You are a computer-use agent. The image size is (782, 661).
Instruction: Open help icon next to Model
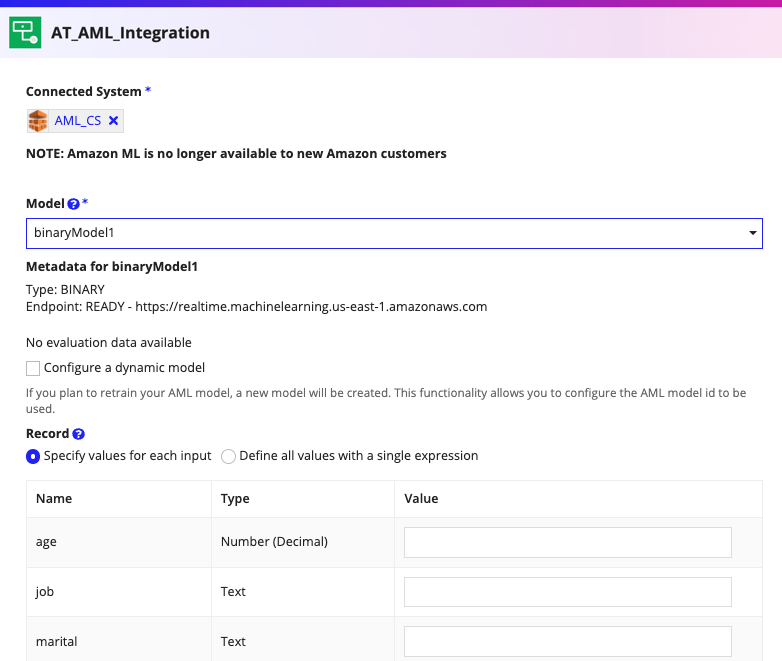(73, 204)
